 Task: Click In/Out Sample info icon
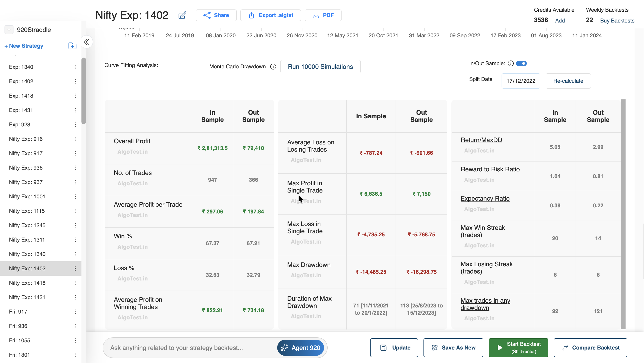pos(511,63)
